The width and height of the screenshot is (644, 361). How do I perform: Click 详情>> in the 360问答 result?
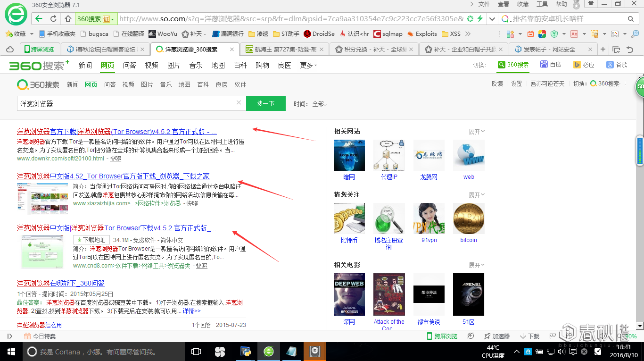191,311
